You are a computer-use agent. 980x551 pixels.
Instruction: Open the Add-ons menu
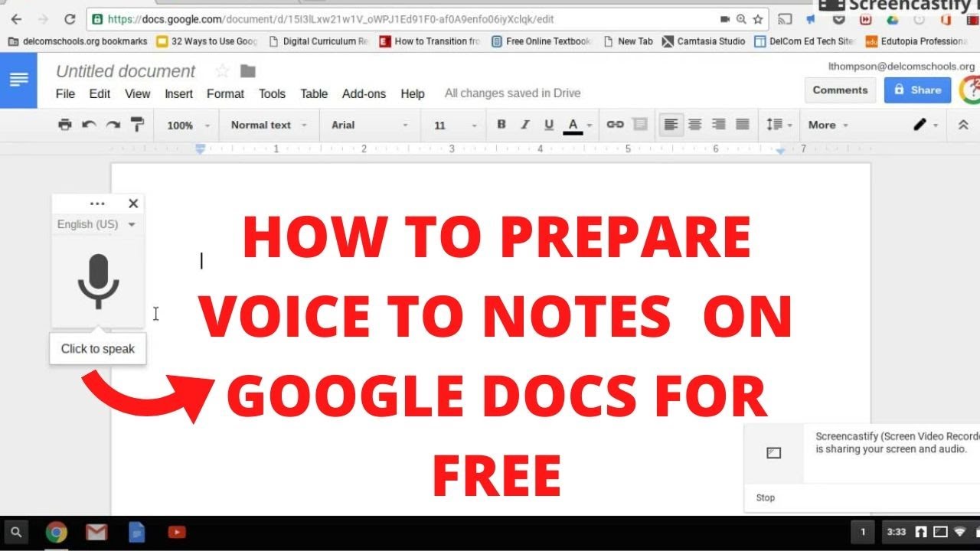coord(364,93)
